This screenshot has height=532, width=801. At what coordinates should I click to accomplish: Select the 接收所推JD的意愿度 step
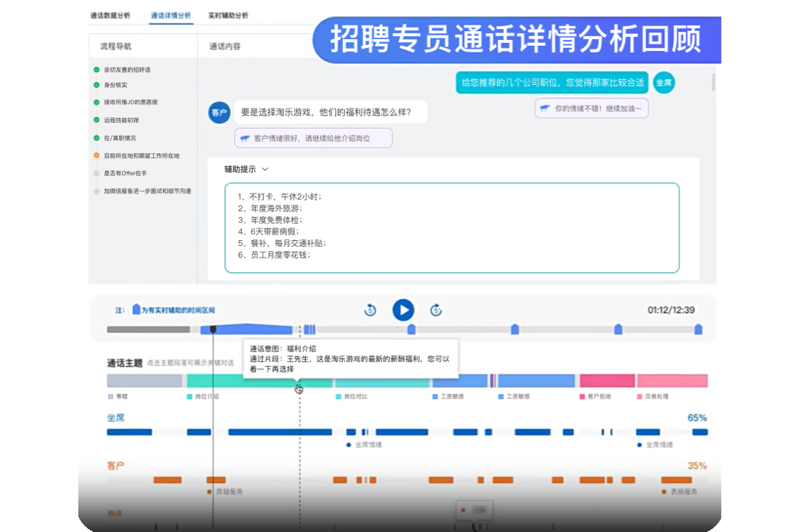(131, 102)
